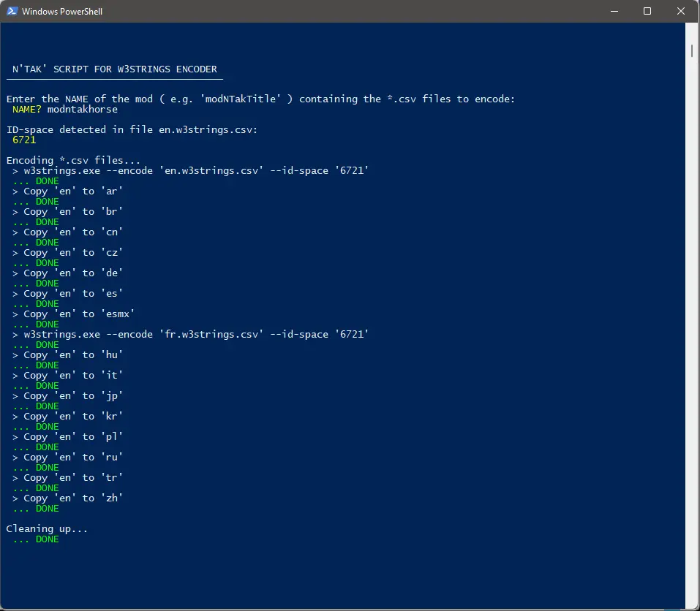
Task: Click the line Copy 'en' to 'de'
Action: coord(68,273)
